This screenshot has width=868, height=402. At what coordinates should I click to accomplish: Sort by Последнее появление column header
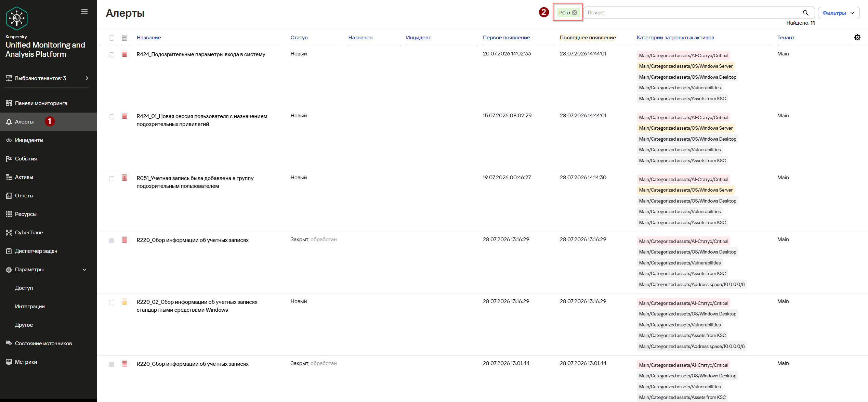tap(588, 38)
